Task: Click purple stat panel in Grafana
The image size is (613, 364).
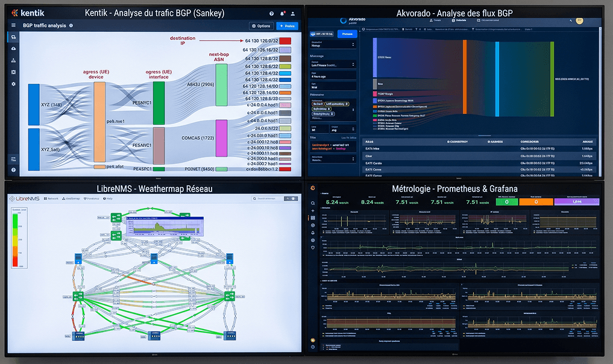Action: point(577,202)
